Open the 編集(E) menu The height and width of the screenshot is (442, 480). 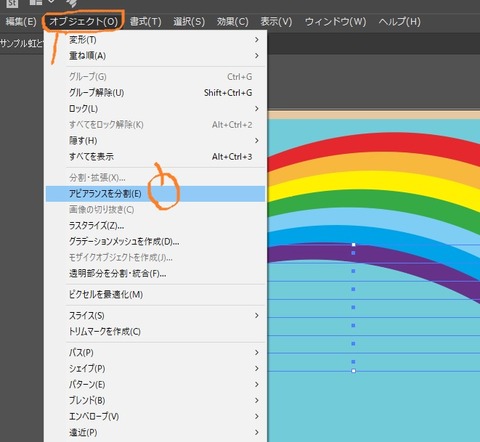click(x=21, y=22)
